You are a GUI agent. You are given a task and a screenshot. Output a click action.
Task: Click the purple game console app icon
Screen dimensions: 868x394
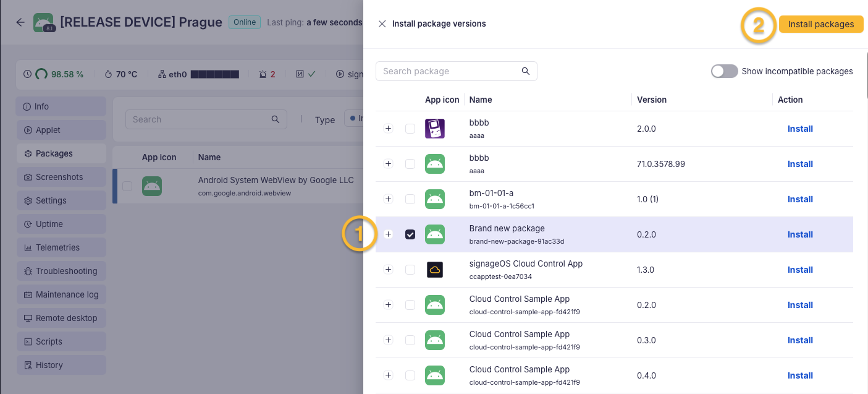tap(435, 129)
